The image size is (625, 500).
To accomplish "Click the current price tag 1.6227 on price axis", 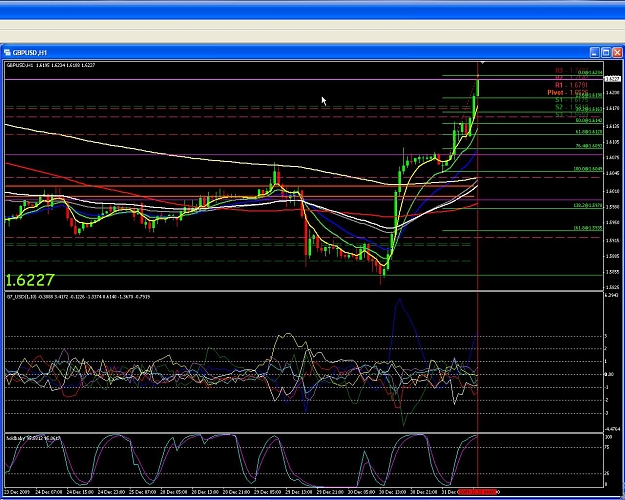I will click(x=613, y=79).
